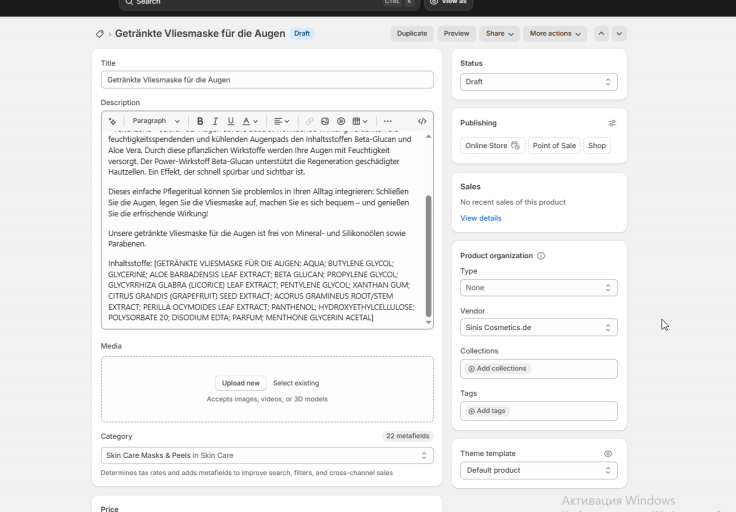Click Add tags field

pos(539,411)
